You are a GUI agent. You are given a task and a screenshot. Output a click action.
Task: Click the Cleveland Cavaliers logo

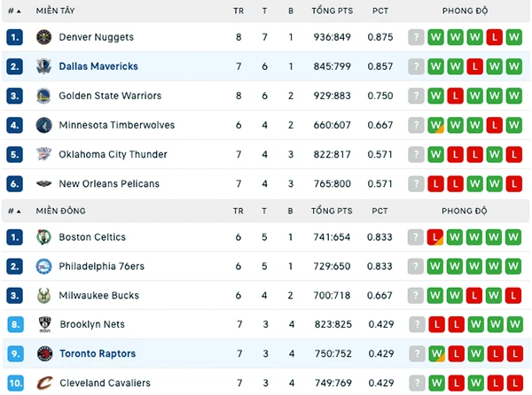pyautogui.click(x=44, y=383)
